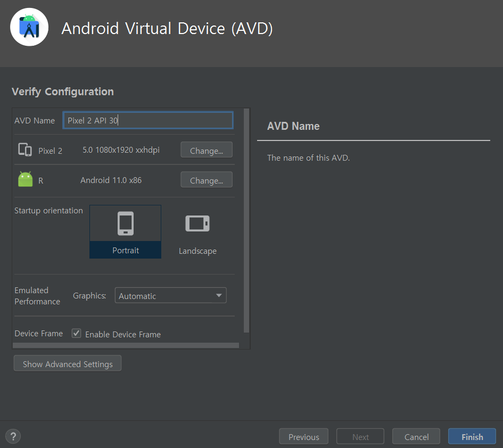Click 'The name of this AVD.' description

pyautogui.click(x=308, y=158)
